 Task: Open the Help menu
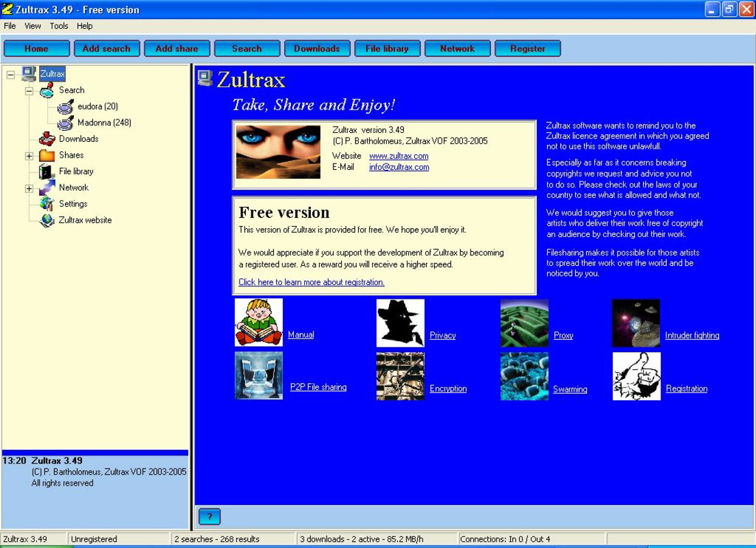click(84, 26)
